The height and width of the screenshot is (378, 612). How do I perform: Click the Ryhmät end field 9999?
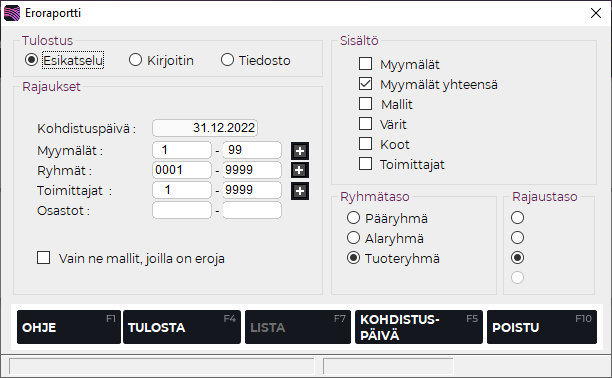(x=252, y=170)
